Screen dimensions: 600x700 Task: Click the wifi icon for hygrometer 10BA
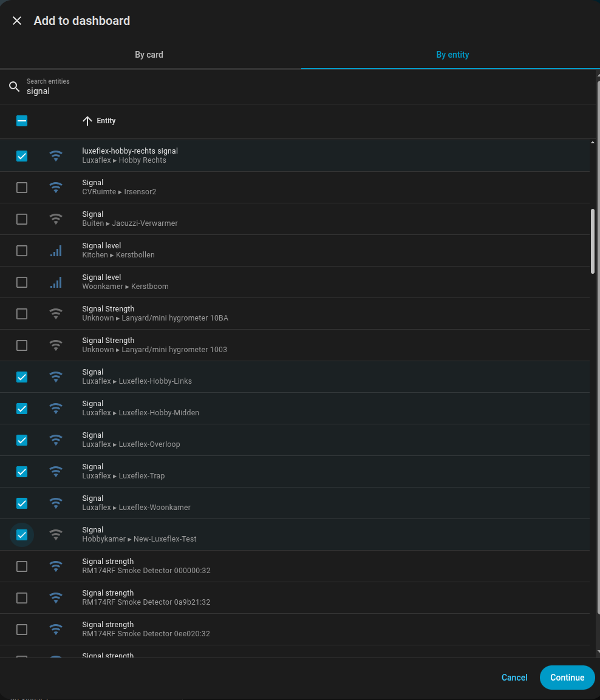(56, 314)
